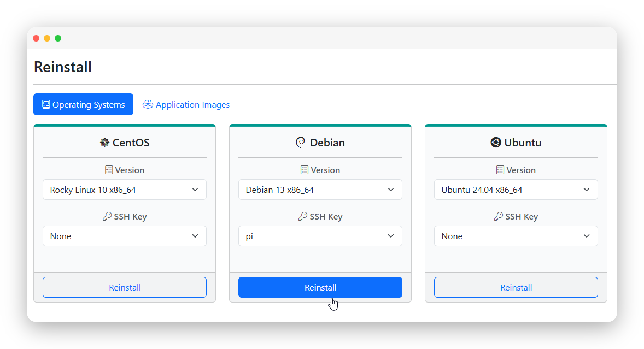This screenshot has width=644, height=349.
Task: Maximize the window with the green button
Action: pyautogui.click(x=58, y=38)
